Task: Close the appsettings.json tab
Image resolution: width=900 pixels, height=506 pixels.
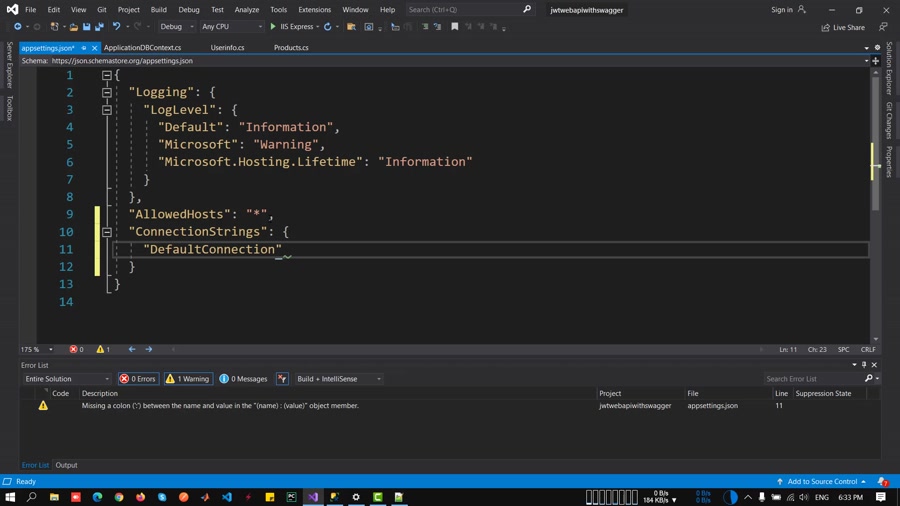Action: click(x=94, y=48)
